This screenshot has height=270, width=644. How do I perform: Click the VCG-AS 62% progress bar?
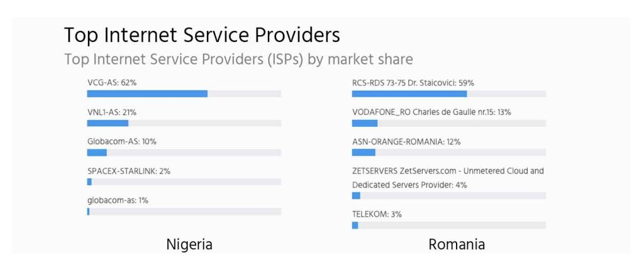pos(184,94)
